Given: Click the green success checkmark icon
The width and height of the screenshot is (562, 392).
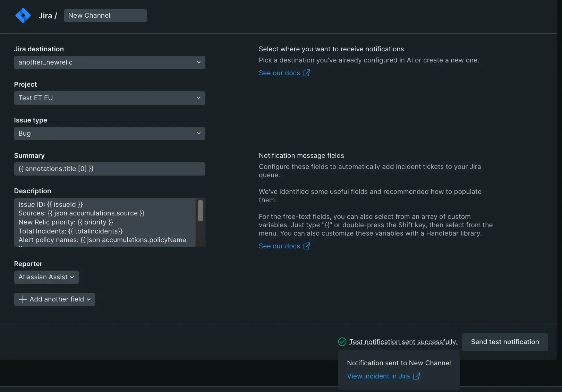Looking at the screenshot, I should (x=342, y=342).
